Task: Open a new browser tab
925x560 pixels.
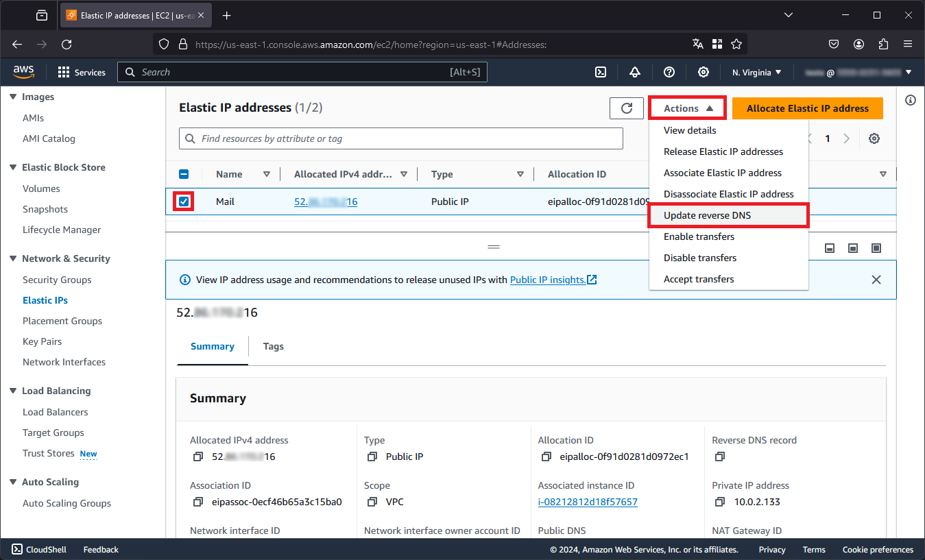Action: 227,15
